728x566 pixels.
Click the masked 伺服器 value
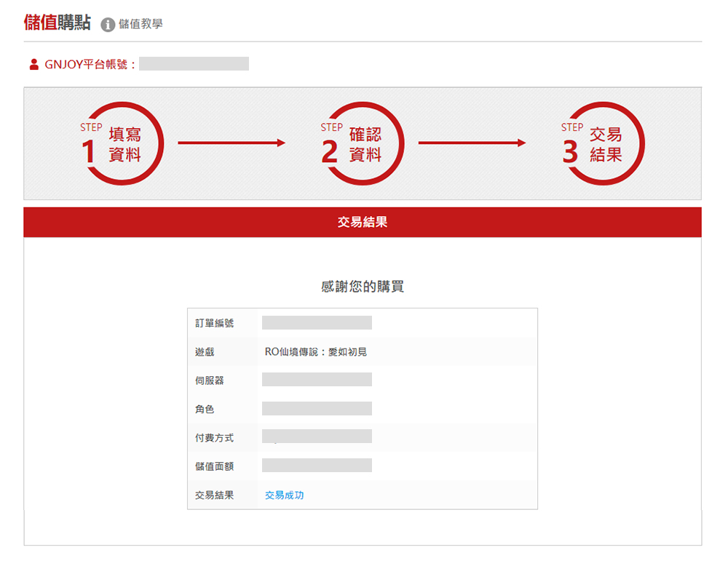317,380
